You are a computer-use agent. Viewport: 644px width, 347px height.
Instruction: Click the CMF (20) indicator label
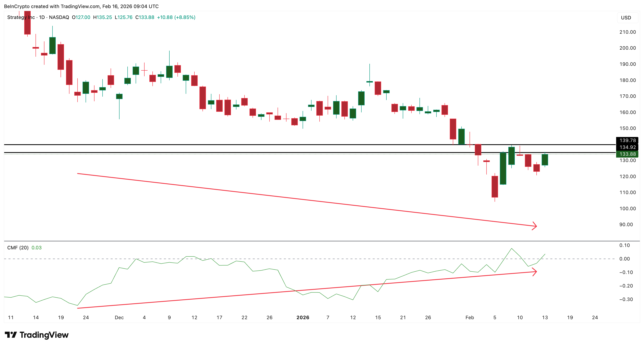point(18,248)
